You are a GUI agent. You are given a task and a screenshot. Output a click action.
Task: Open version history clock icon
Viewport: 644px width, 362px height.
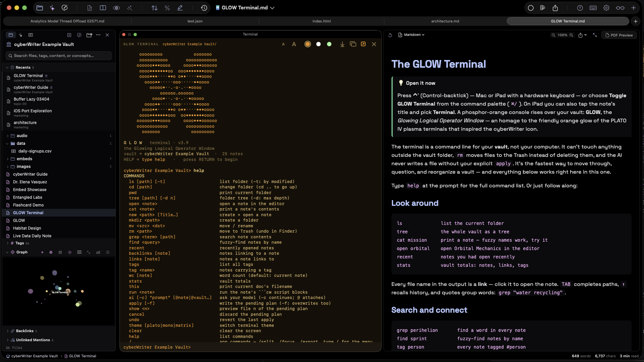pos(204,8)
